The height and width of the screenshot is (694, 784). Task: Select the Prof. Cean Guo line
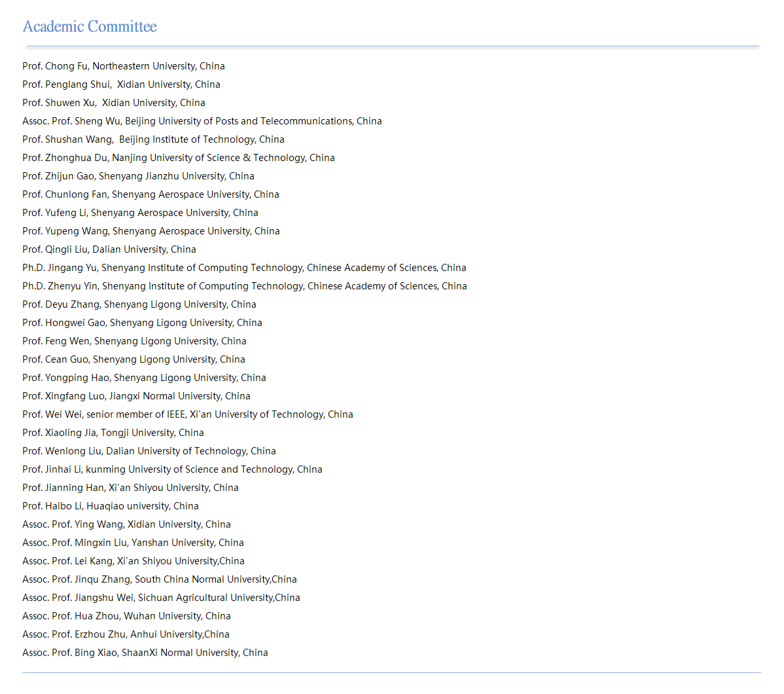click(134, 359)
